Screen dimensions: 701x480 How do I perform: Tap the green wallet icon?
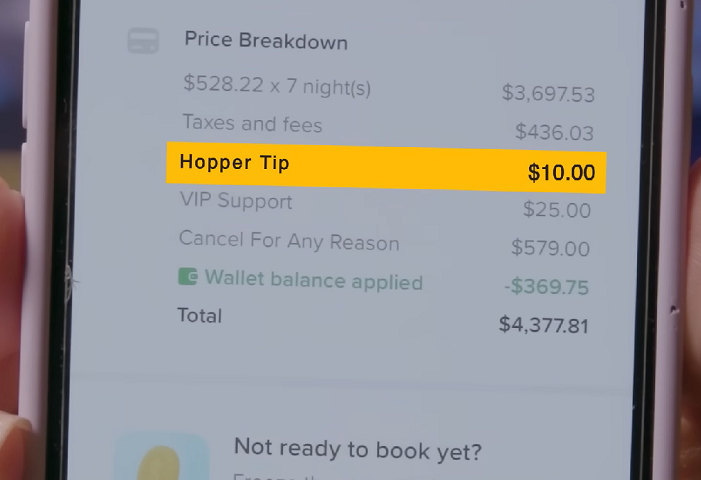(x=188, y=277)
